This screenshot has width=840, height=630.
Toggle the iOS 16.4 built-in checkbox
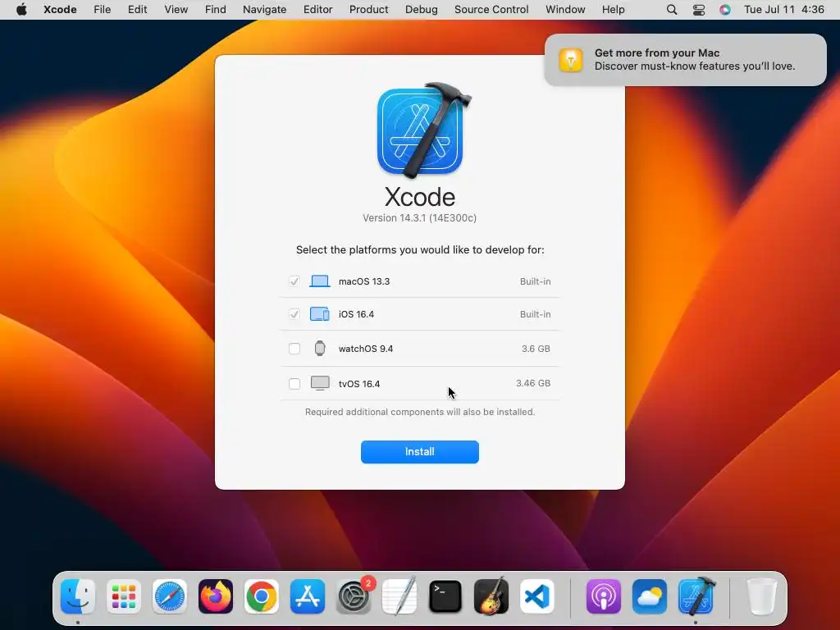(294, 314)
